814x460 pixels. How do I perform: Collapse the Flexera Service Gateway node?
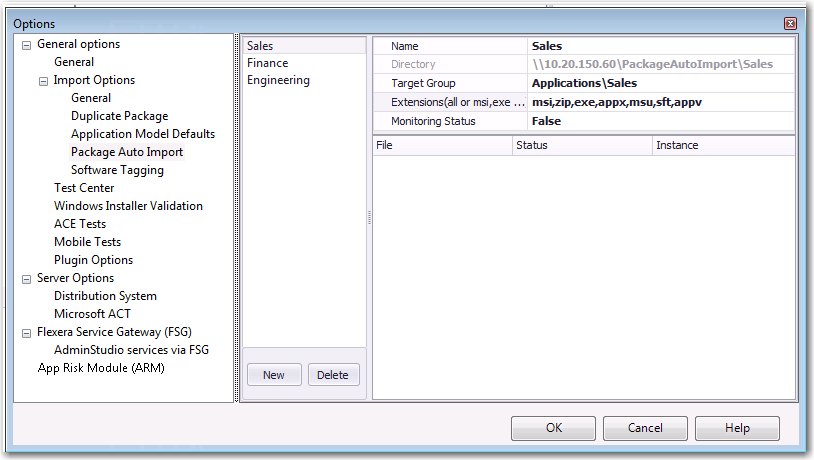pyautogui.click(x=26, y=333)
